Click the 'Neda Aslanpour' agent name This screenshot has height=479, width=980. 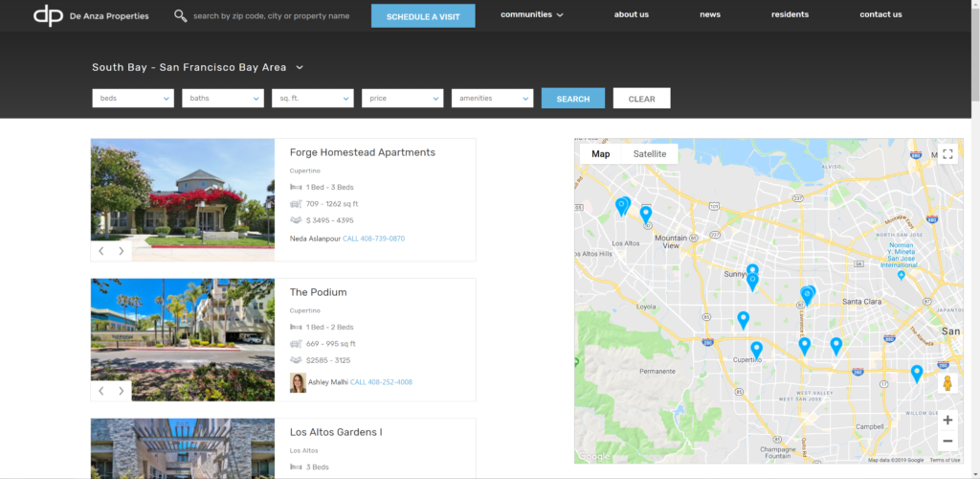(316, 239)
